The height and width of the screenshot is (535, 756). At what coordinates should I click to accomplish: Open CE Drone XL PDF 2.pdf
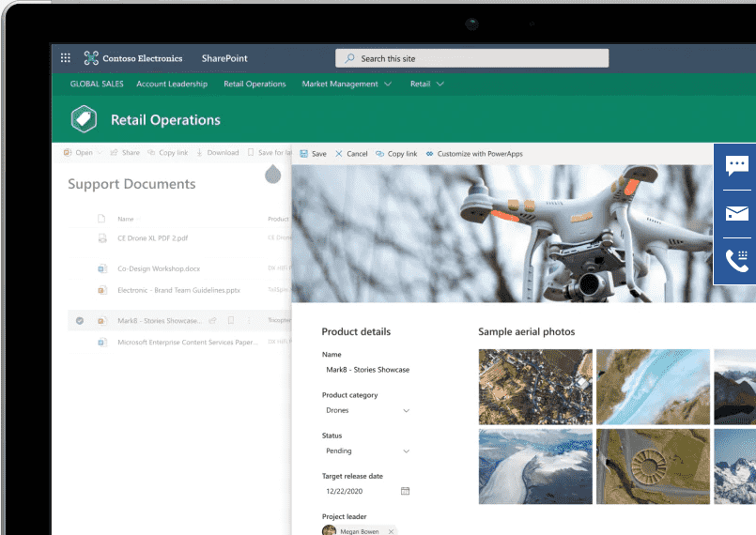pos(153,238)
